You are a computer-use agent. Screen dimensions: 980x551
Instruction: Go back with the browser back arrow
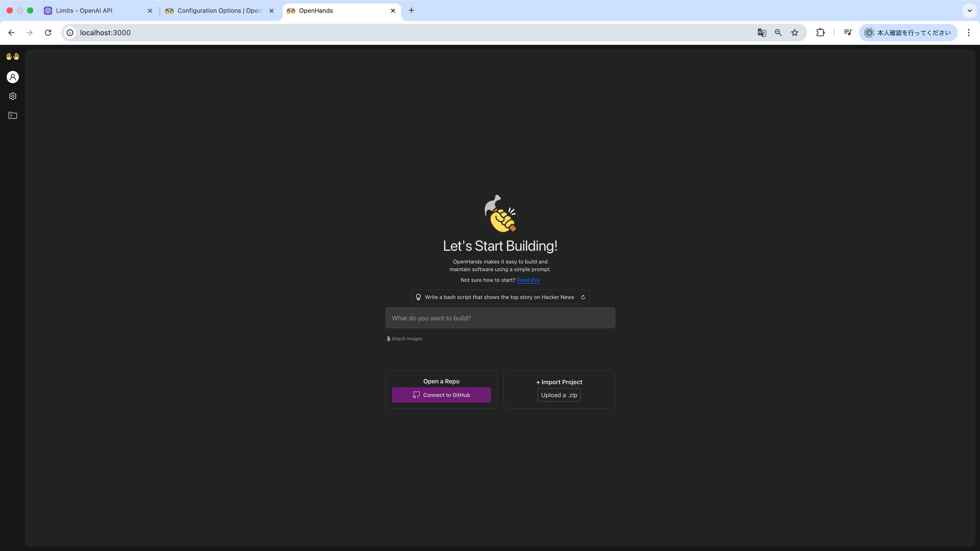(11, 33)
